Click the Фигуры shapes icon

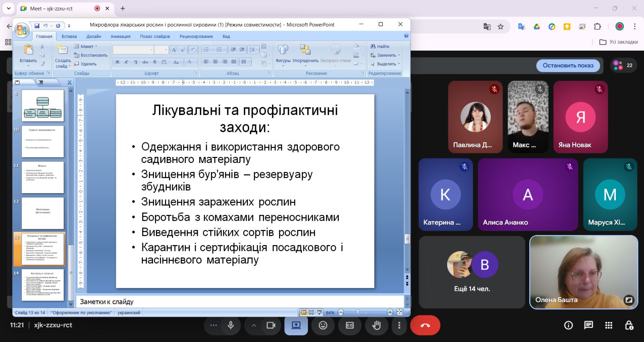tap(283, 50)
